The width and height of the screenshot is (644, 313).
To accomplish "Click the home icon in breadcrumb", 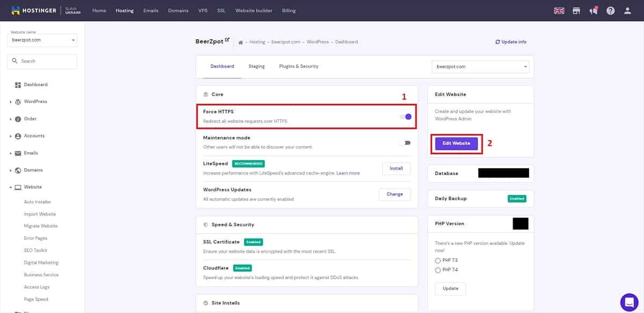I will 240,42.
